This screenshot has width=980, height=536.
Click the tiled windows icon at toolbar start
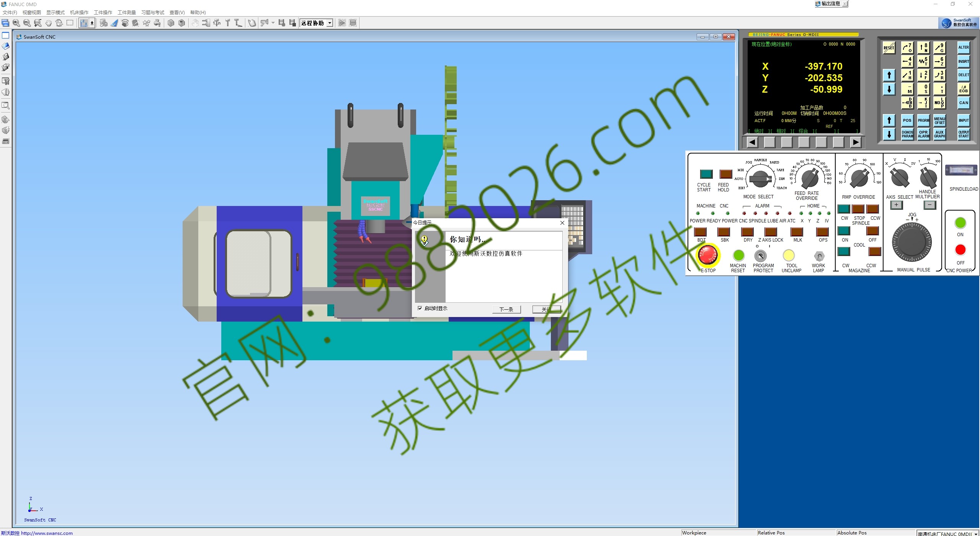click(x=5, y=23)
